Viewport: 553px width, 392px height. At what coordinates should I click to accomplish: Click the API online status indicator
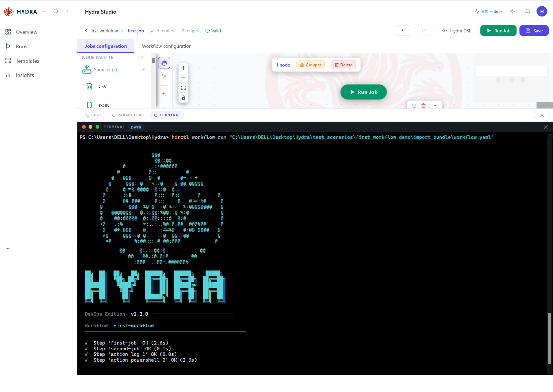488,12
